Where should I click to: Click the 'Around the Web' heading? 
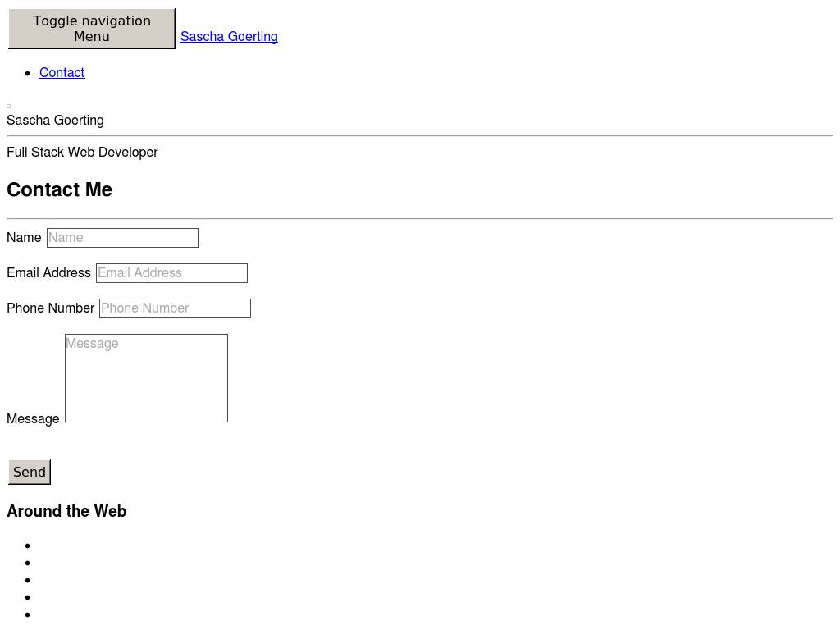[66, 511]
